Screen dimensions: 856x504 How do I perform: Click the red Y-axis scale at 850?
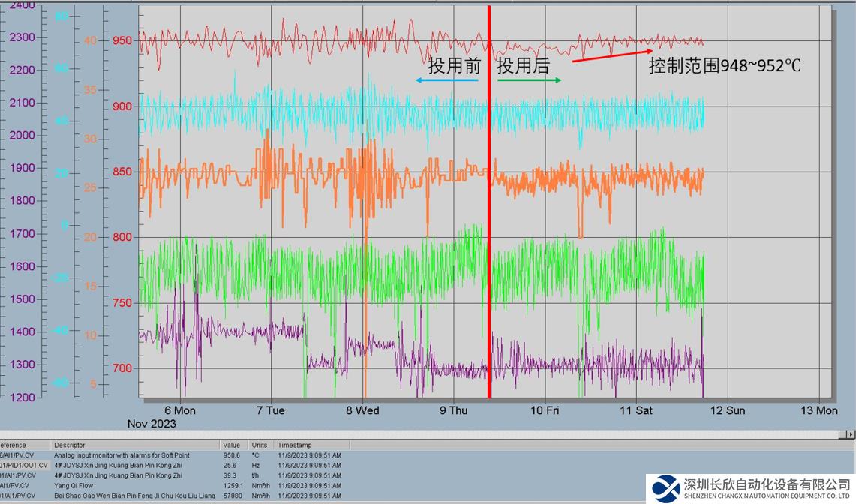pyautogui.click(x=123, y=172)
